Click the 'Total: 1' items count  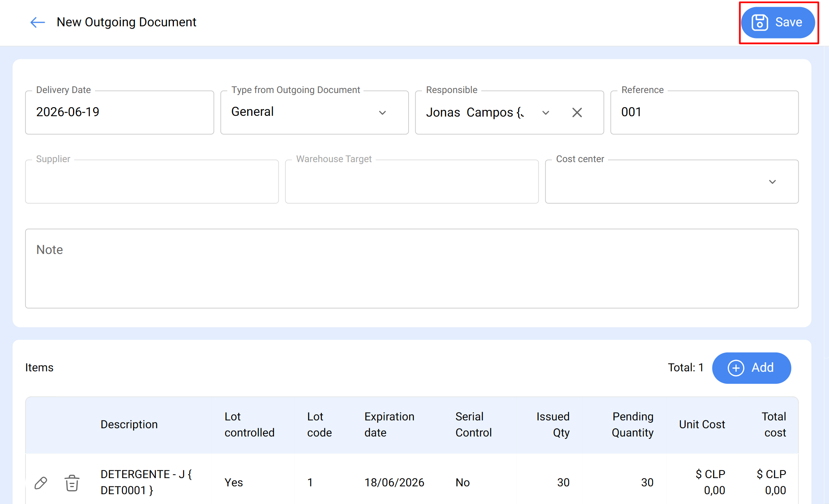tap(685, 368)
